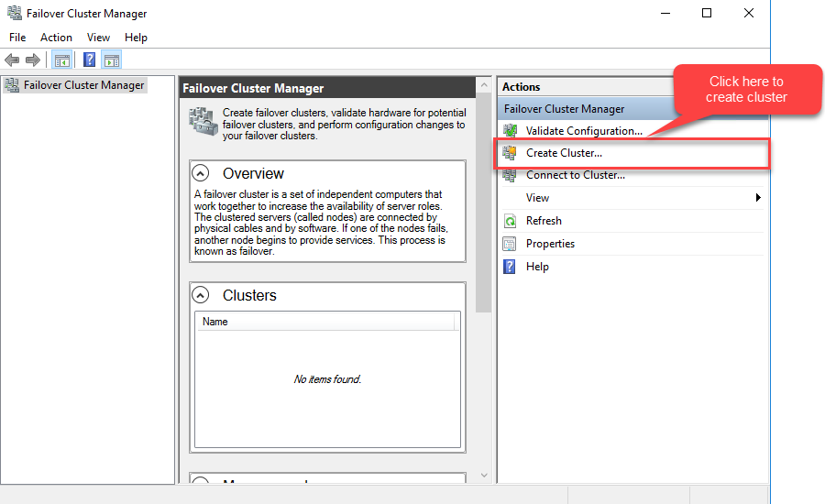Click the Failover Cluster Manager title bar icon
The image size is (825, 504).
click(15, 13)
